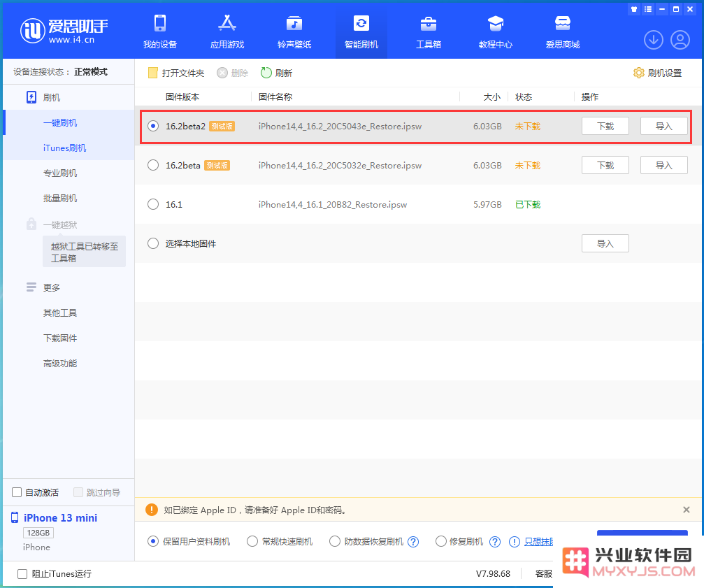Go to 铃声壁纸 ringtones and wallpapers
Viewport: 704px width, 588px height.
tap(294, 31)
